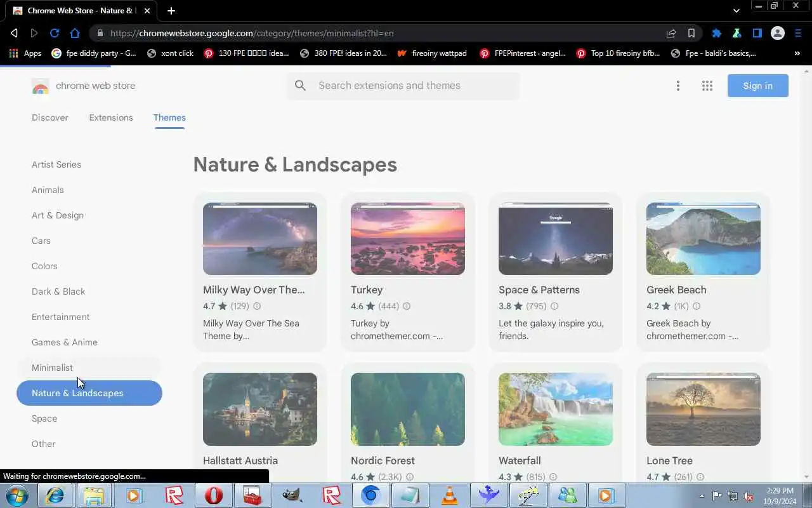Click the Sign in button

tap(758, 86)
